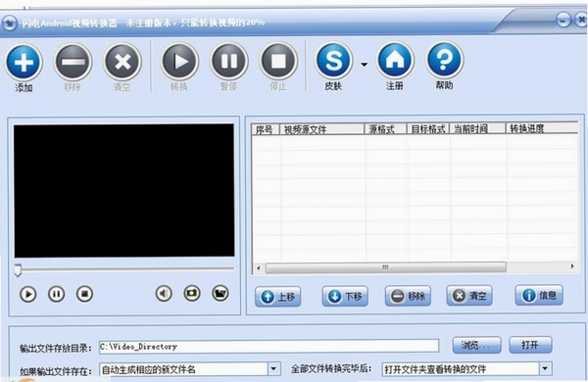The height and width of the screenshot is (382, 588).
Task: Stop the preview with the small stop button
Action: coord(84,294)
